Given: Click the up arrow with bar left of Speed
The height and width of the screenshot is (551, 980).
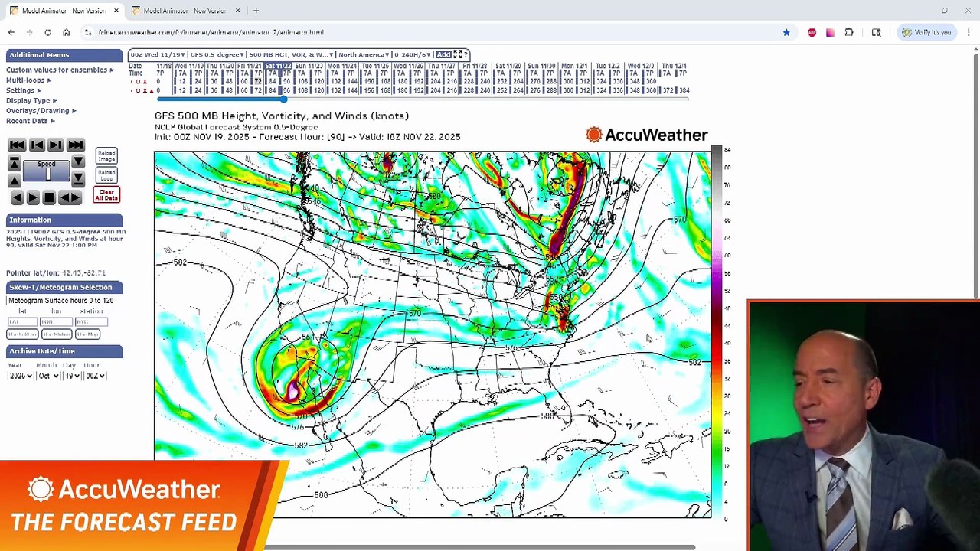Looking at the screenshot, I should (15, 163).
